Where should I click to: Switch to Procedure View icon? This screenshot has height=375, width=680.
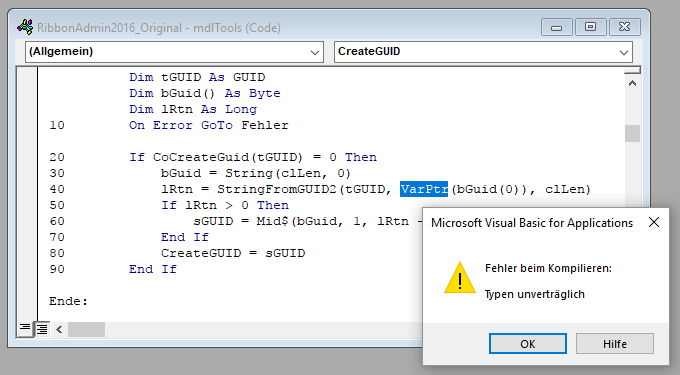(x=25, y=329)
